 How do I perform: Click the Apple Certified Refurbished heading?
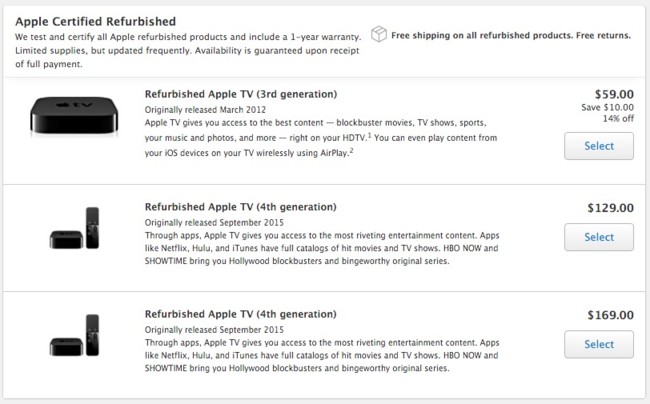pyautogui.click(x=96, y=22)
